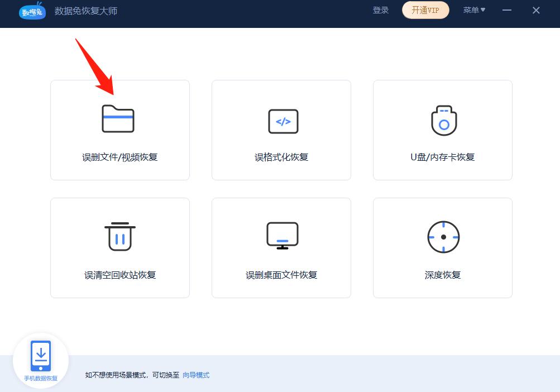This screenshot has height=392, width=560.
Task: Open 误删文件/视频恢复 folder recovery icon
Action: click(x=119, y=119)
